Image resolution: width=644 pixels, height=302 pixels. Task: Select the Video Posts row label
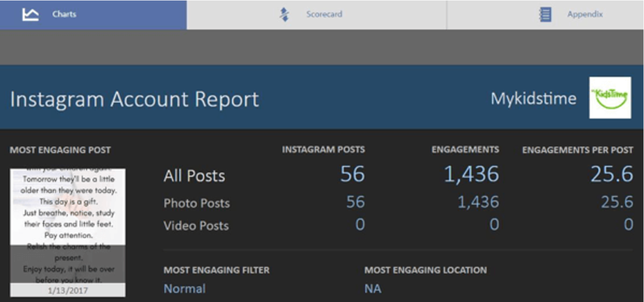point(196,226)
